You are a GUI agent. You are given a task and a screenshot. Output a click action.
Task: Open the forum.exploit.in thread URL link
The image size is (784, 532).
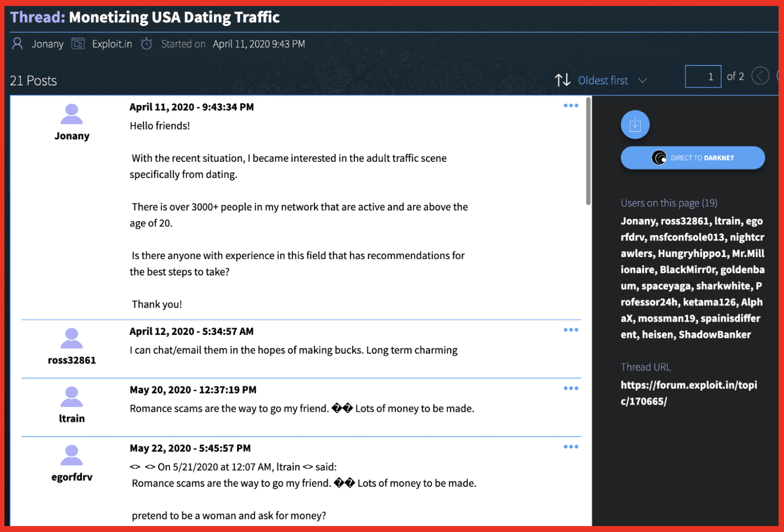click(x=688, y=393)
